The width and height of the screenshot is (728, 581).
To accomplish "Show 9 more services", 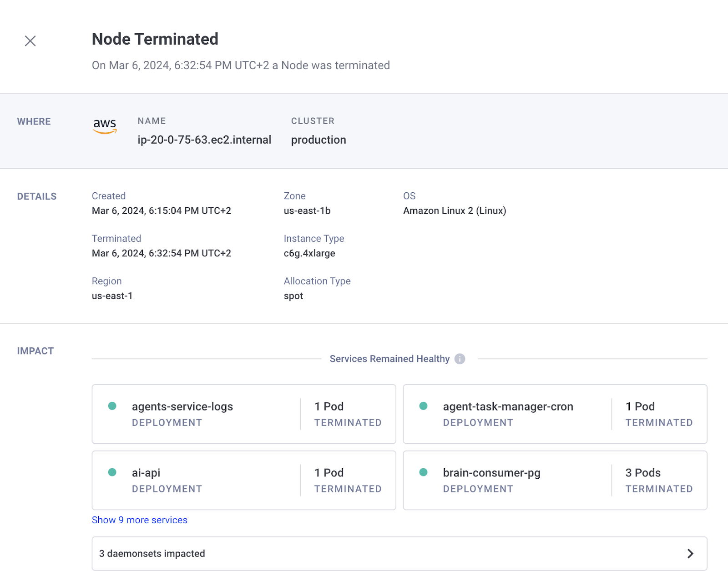I will click(x=140, y=520).
